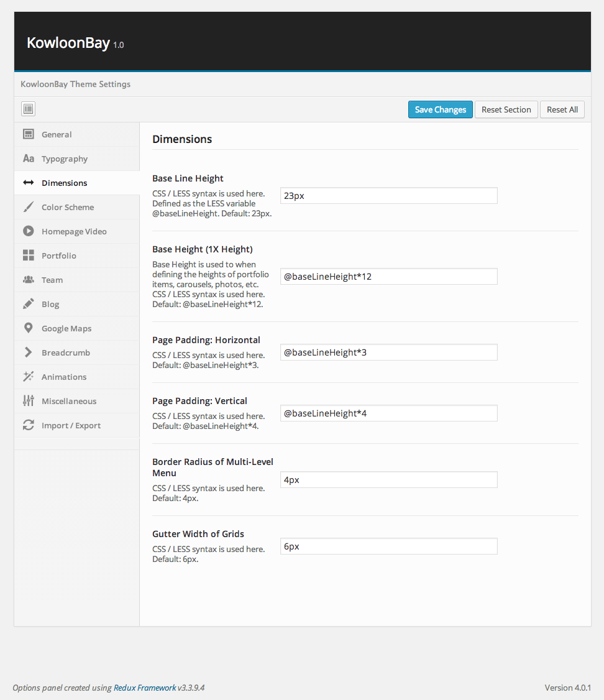
Task: Click the General section icon
Action: (x=29, y=134)
